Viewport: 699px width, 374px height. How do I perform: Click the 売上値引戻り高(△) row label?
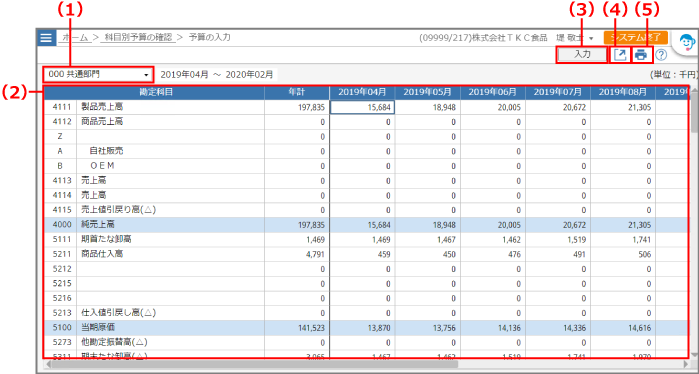pyautogui.click(x=118, y=210)
